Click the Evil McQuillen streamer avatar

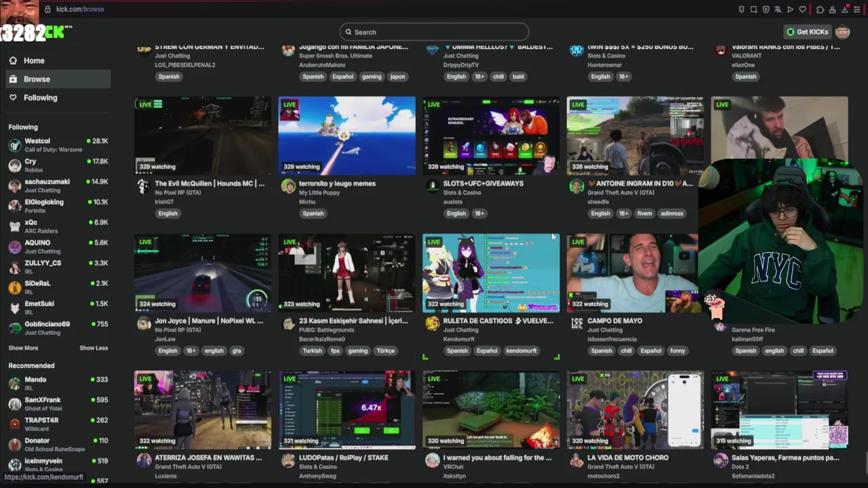pyautogui.click(x=144, y=187)
